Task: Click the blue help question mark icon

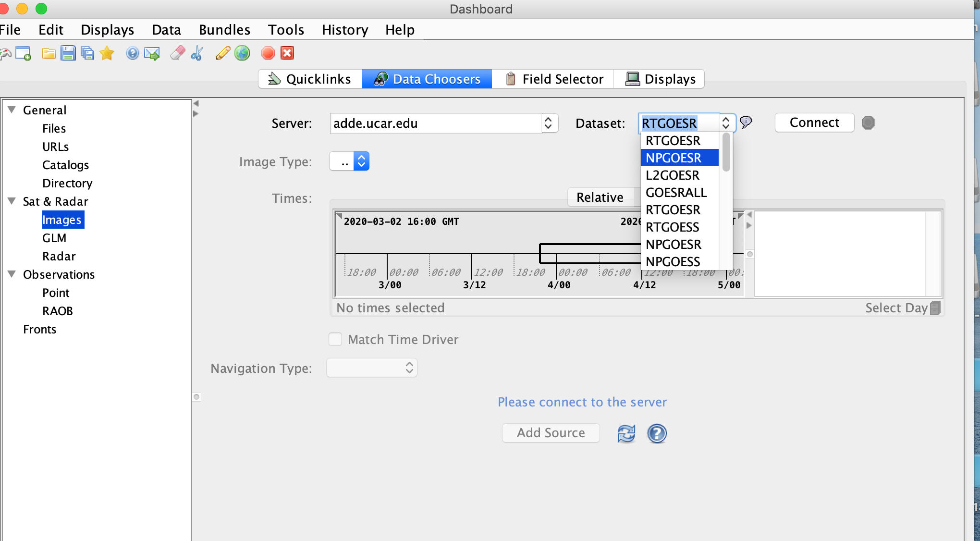Action: pos(657,433)
